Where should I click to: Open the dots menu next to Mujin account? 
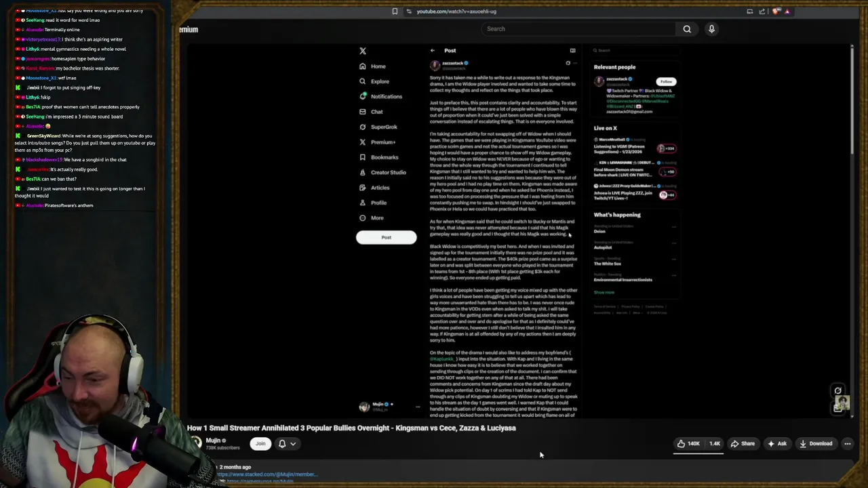point(418,407)
